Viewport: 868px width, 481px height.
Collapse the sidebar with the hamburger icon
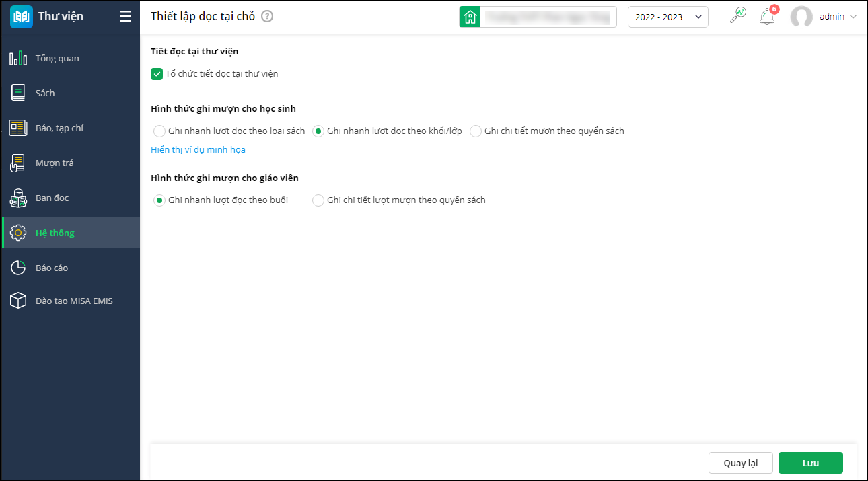pos(126,17)
